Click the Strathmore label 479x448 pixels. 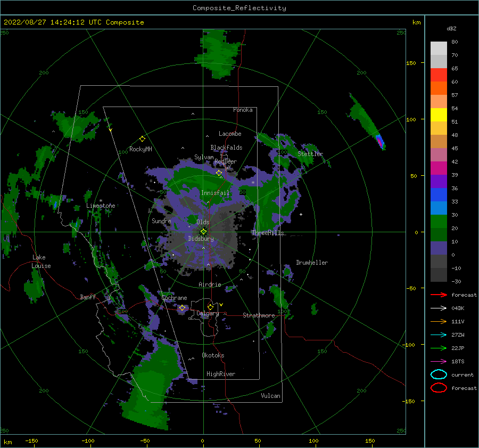[x=259, y=315]
